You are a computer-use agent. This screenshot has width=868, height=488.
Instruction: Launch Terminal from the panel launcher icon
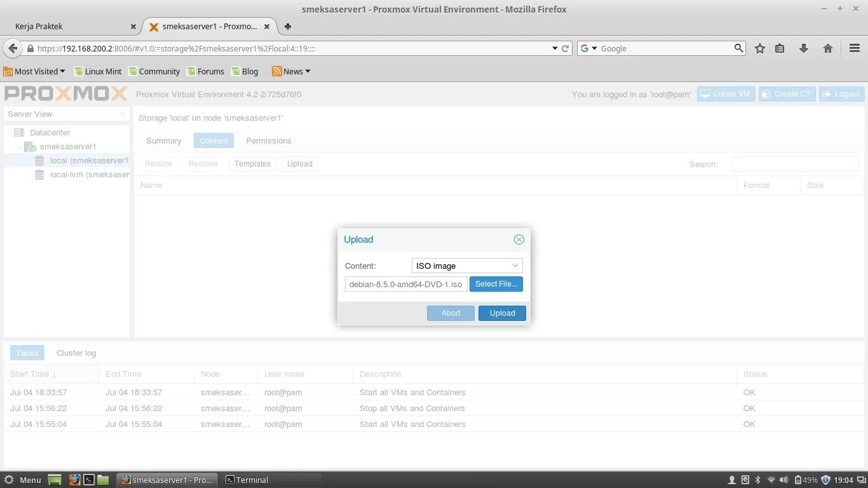(89, 480)
